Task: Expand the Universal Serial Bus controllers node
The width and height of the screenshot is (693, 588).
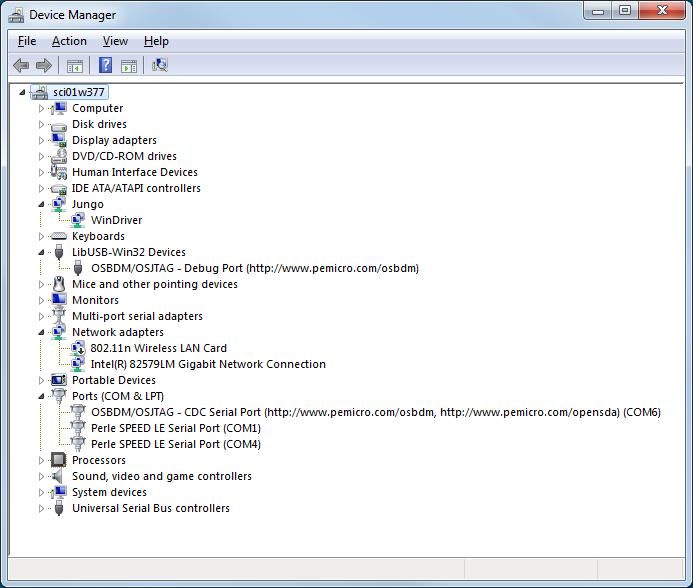Action: (41, 508)
